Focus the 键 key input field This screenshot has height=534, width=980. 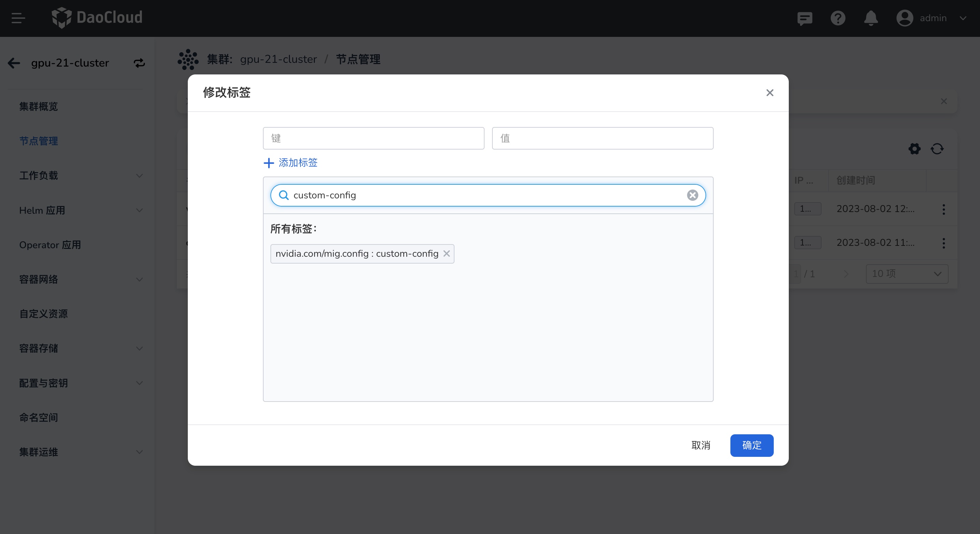coord(373,138)
